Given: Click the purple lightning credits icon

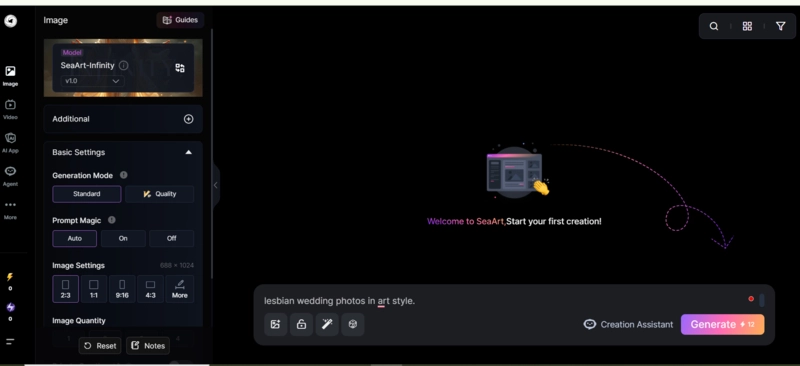Looking at the screenshot, I should point(10,307).
